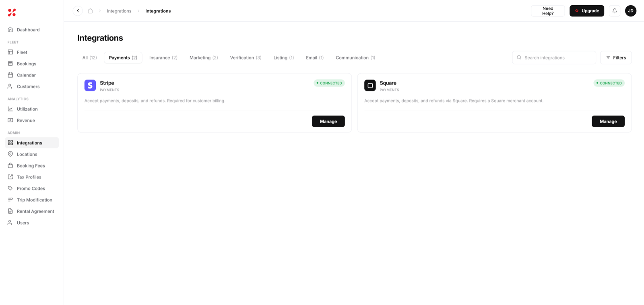Image resolution: width=644 pixels, height=305 pixels.
Task: Manage the Stripe integration
Action: tap(328, 122)
